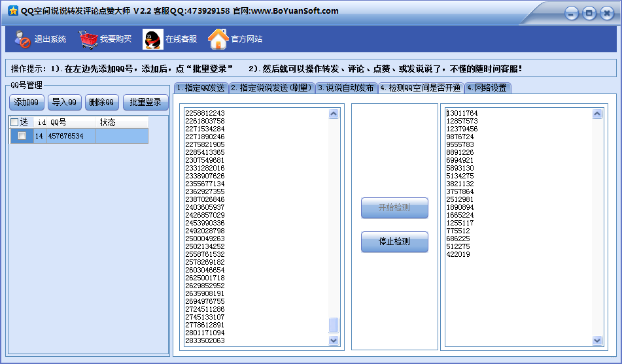This screenshot has width=622, height=364.
Task: Click the QQ penguin customer service icon
Action: (153, 39)
